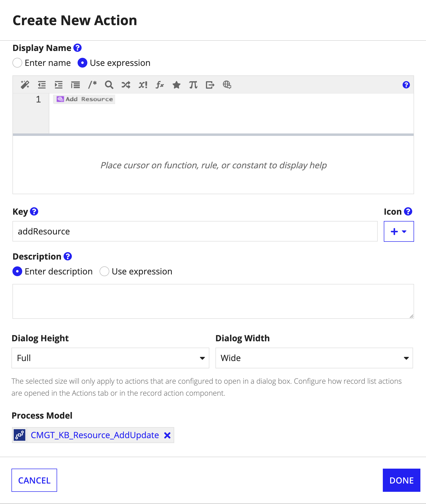The width and height of the screenshot is (426, 504).
Task: Click the export arrow toolbar icon
Action: 210,85
